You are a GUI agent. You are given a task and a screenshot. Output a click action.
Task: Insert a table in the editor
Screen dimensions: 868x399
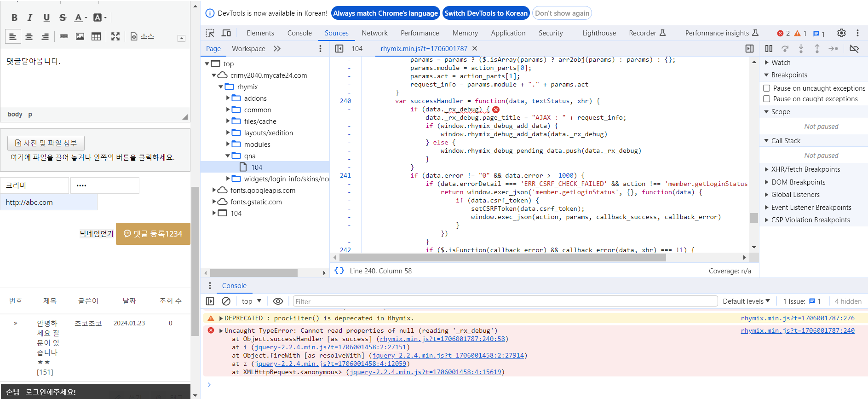coord(96,36)
